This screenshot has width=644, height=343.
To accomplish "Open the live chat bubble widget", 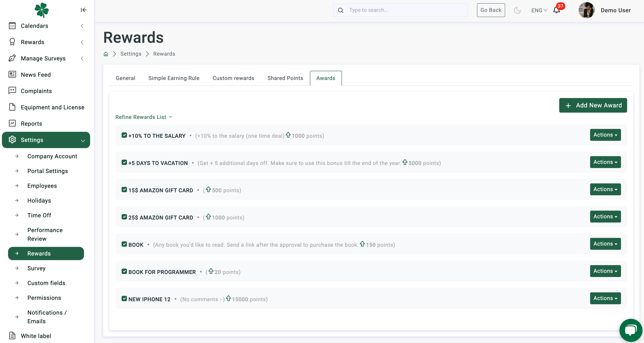I will pyautogui.click(x=631, y=330).
